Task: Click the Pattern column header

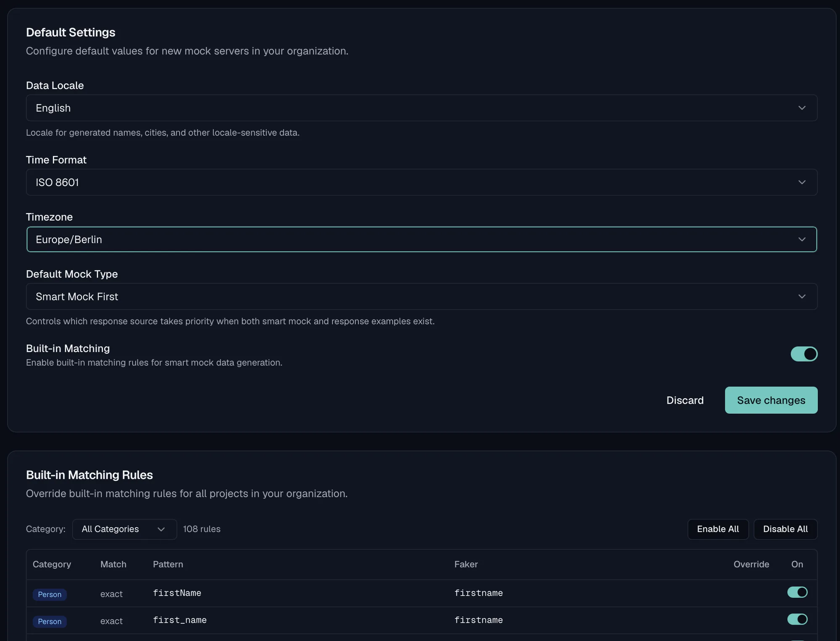Action: [x=168, y=565]
